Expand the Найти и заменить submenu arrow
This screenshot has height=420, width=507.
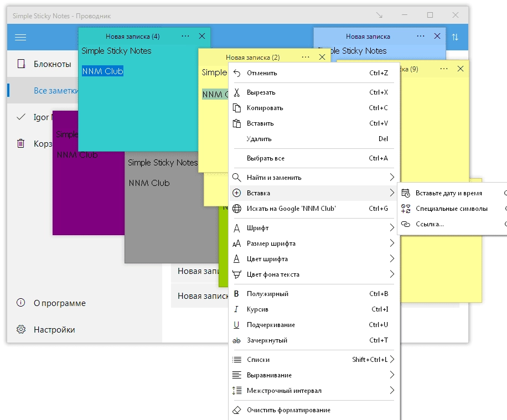point(392,177)
